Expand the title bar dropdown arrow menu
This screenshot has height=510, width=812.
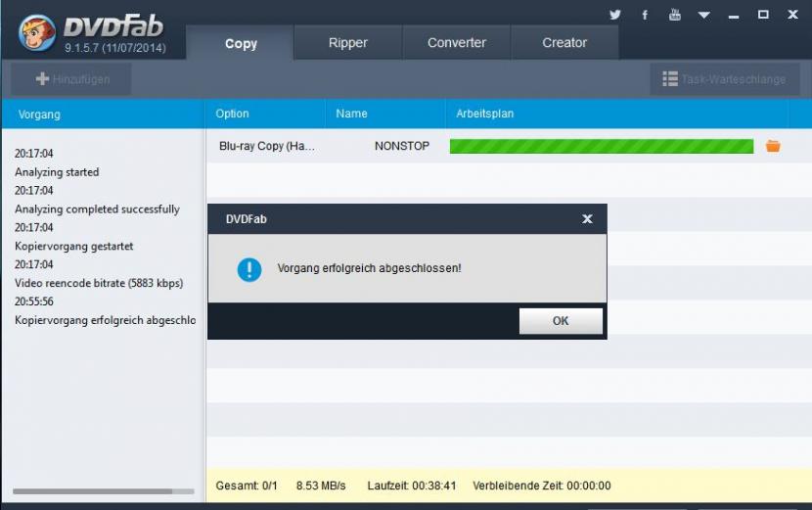704,15
